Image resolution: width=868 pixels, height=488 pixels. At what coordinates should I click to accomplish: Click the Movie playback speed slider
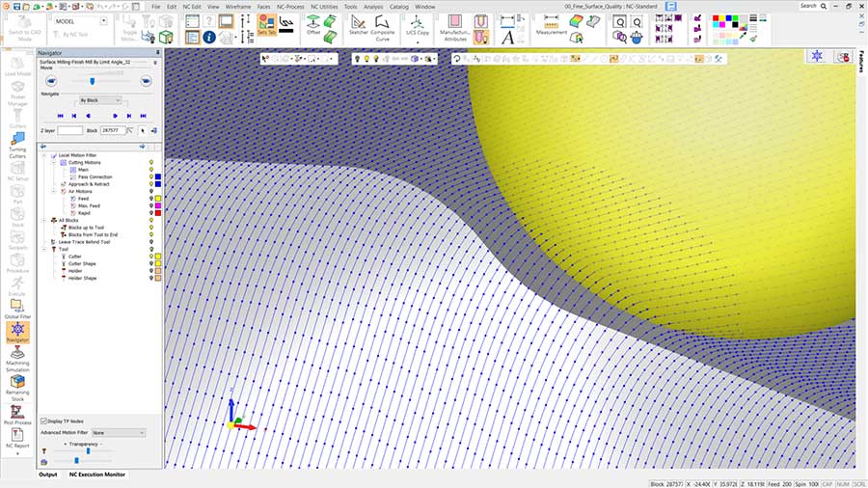[x=92, y=81]
